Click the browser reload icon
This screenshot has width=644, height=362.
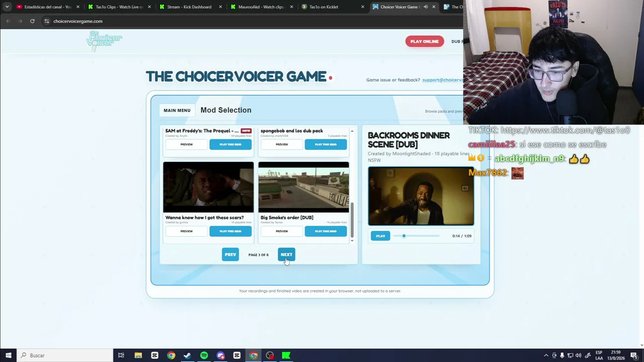click(x=32, y=21)
